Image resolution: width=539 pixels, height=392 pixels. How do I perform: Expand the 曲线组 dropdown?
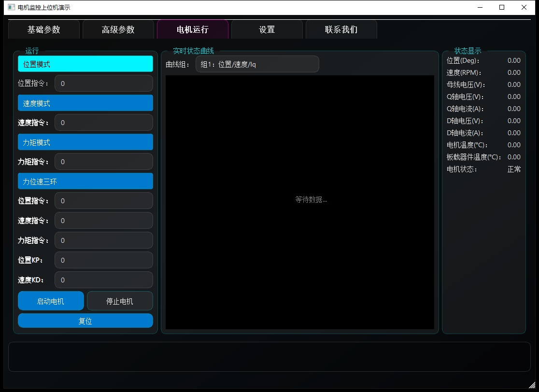tap(257, 64)
